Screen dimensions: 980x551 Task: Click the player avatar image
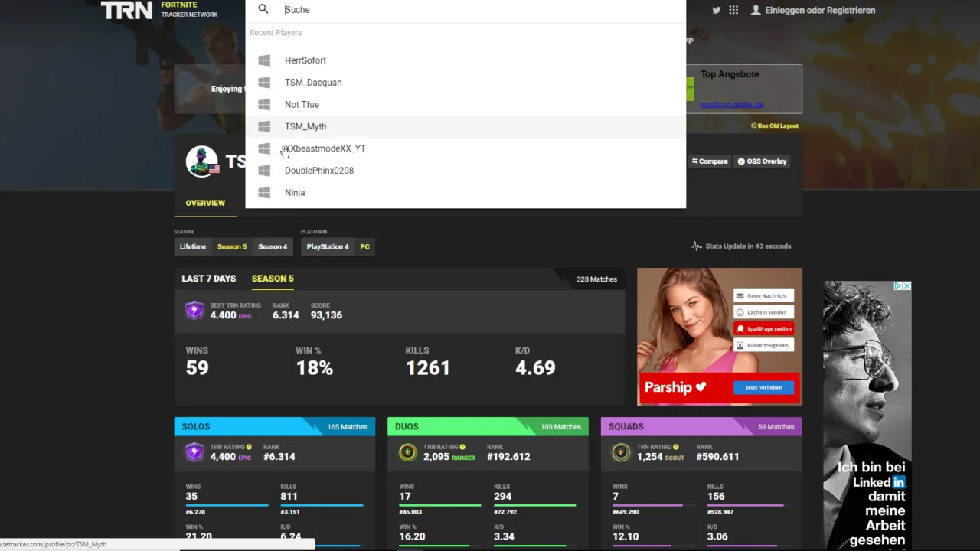[x=201, y=161]
